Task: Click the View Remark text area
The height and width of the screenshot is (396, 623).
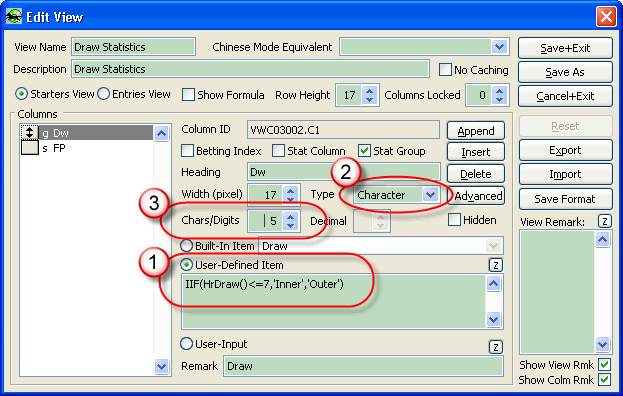Action: tap(557, 292)
